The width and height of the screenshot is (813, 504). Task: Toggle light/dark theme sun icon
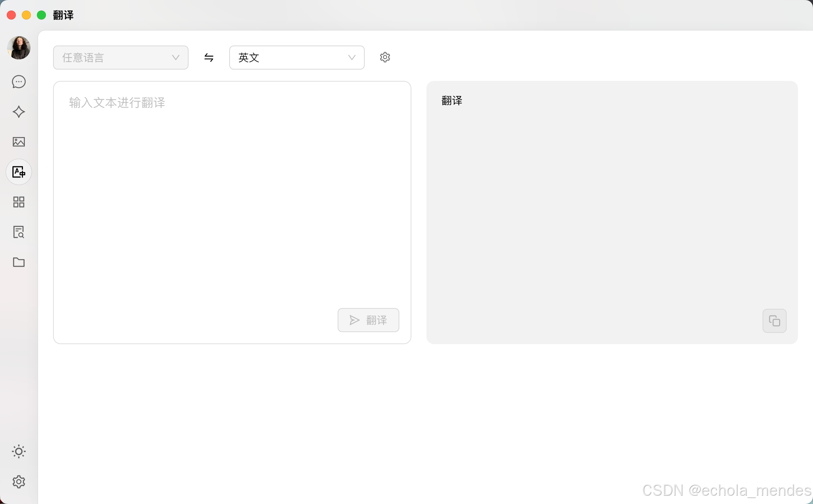point(19,451)
